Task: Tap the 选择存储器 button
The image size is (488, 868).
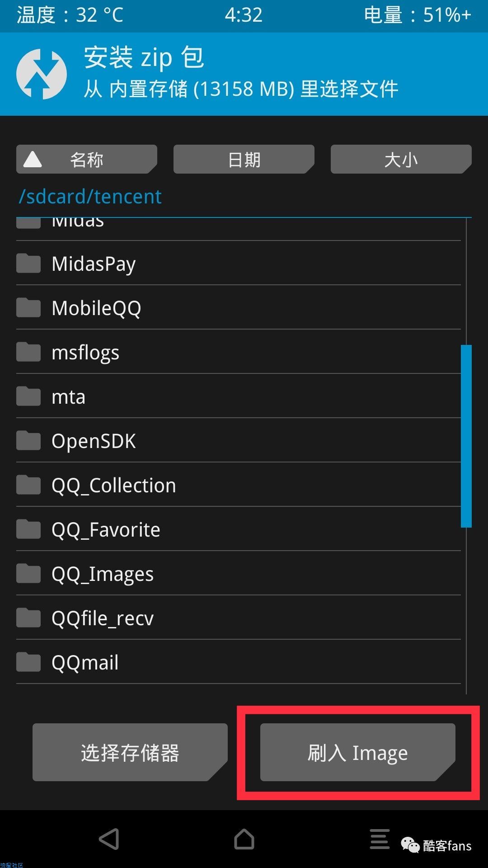Action: click(130, 752)
